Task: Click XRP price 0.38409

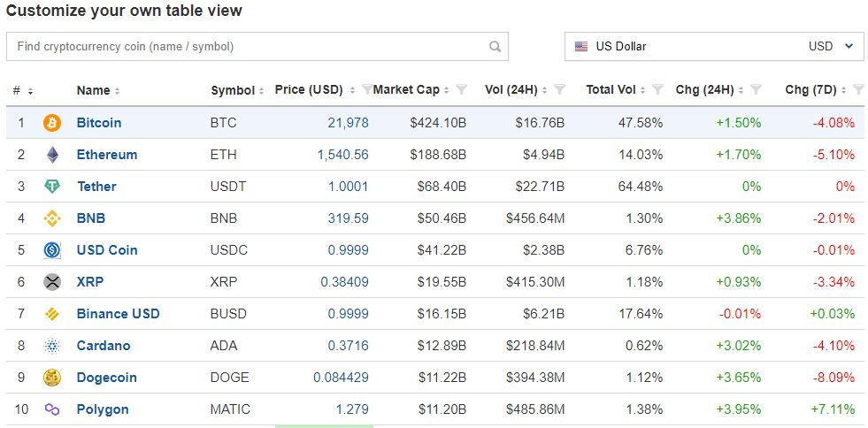Action: pyautogui.click(x=345, y=282)
